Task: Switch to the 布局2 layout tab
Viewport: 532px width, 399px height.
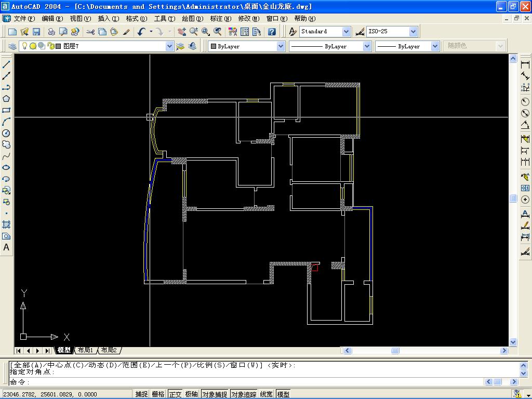Action: tap(109, 350)
